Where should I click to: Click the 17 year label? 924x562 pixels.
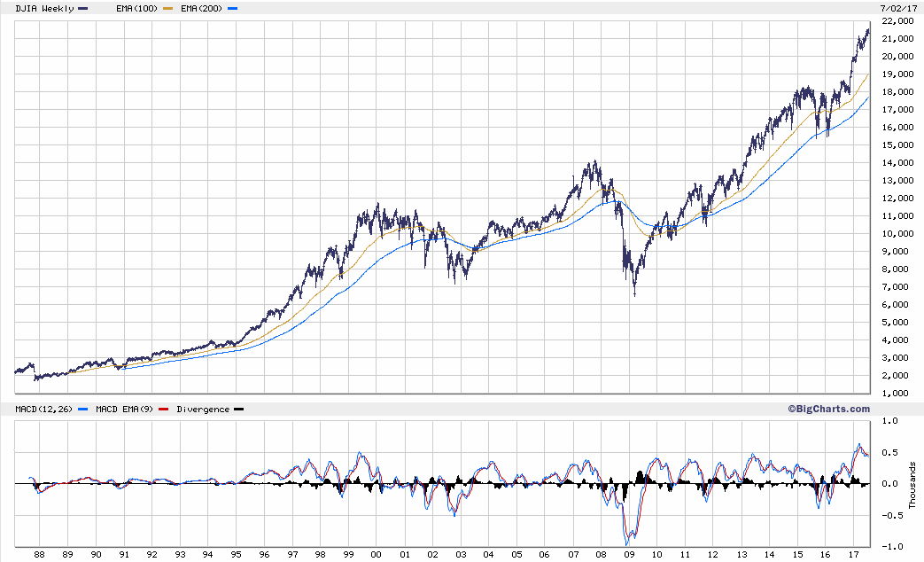(x=853, y=554)
